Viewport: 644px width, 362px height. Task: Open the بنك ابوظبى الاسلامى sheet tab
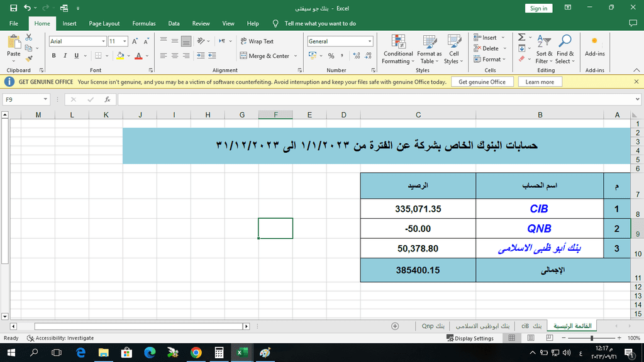point(482,326)
